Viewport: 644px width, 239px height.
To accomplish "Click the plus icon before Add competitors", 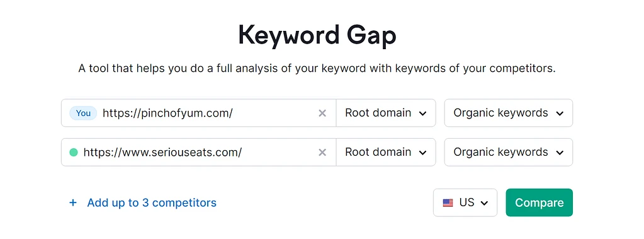I will pyautogui.click(x=73, y=202).
